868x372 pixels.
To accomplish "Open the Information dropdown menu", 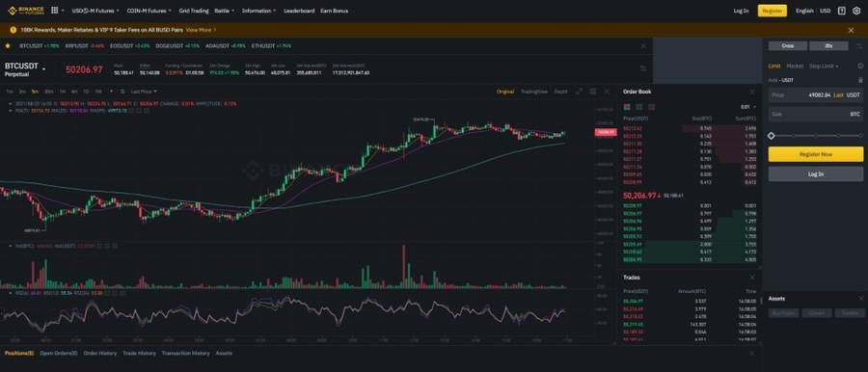I will (x=259, y=11).
